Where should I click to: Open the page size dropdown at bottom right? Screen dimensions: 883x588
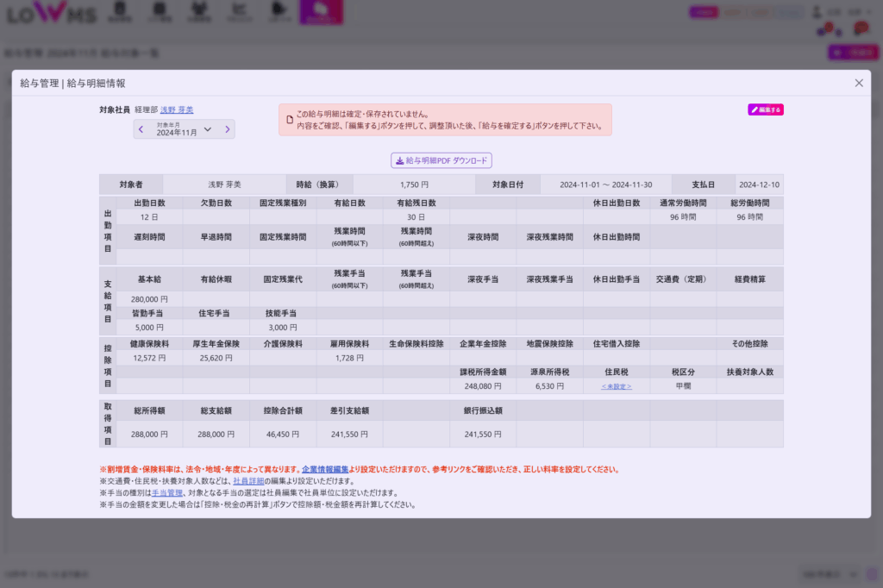point(830,573)
